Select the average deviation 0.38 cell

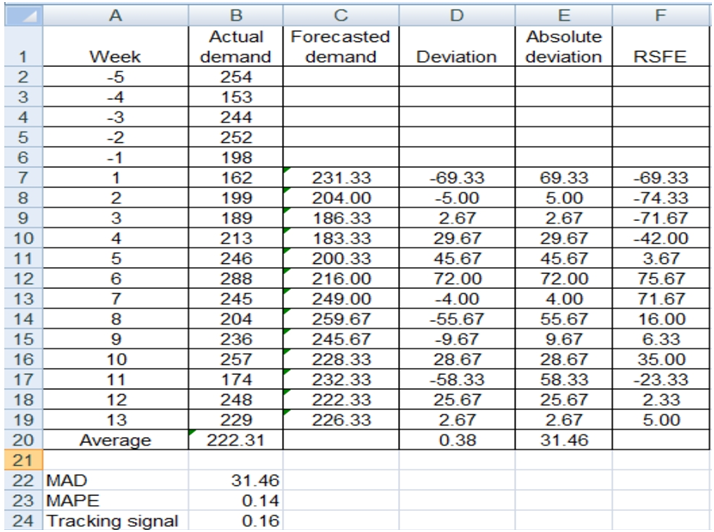pos(455,442)
